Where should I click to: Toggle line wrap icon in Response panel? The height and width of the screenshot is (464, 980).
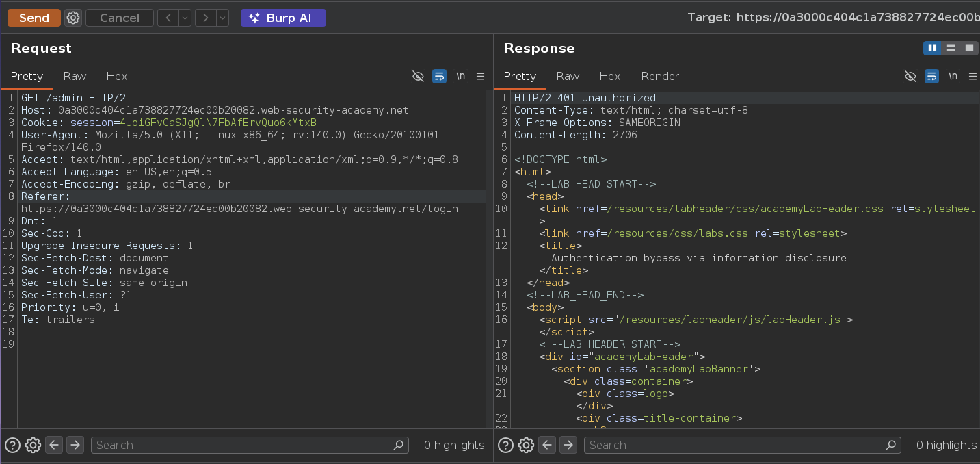pyautogui.click(x=931, y=76)
